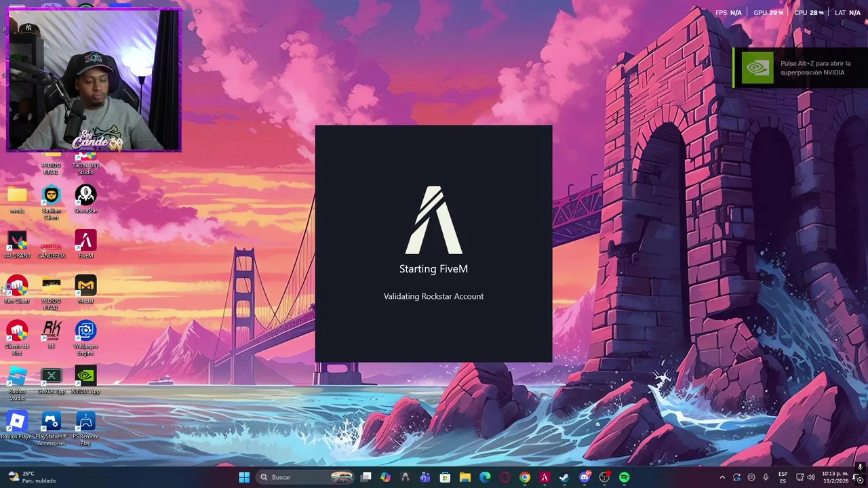Open the mods folder on desktop

(17, 200)
